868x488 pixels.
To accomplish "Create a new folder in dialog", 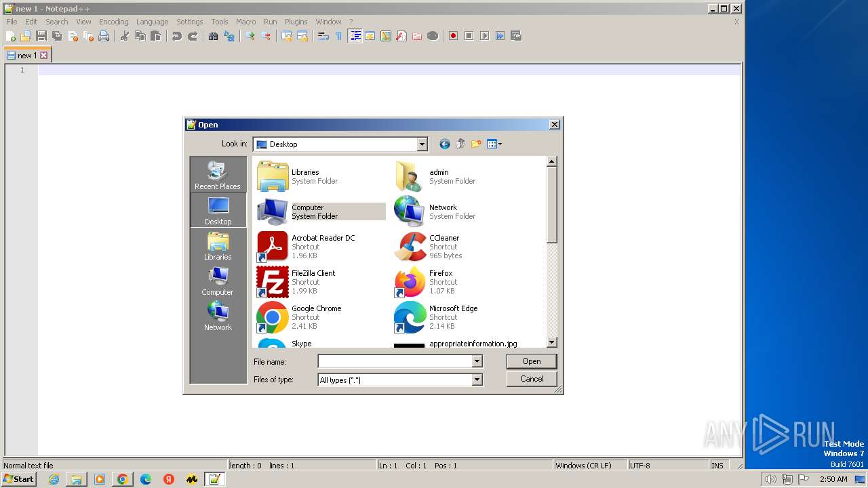I will coord(476,144).
